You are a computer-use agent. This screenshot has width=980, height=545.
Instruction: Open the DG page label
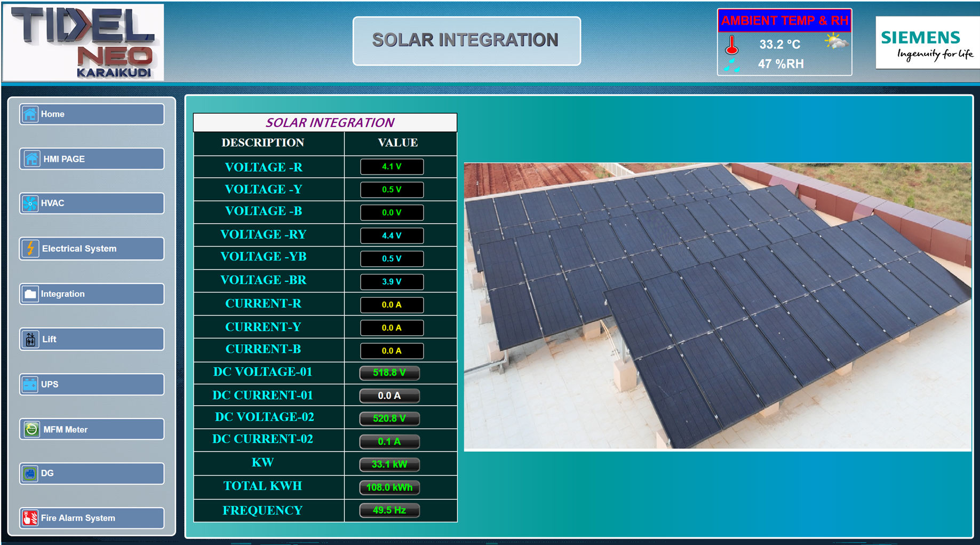pyautogui.click(x=47, y=473)
